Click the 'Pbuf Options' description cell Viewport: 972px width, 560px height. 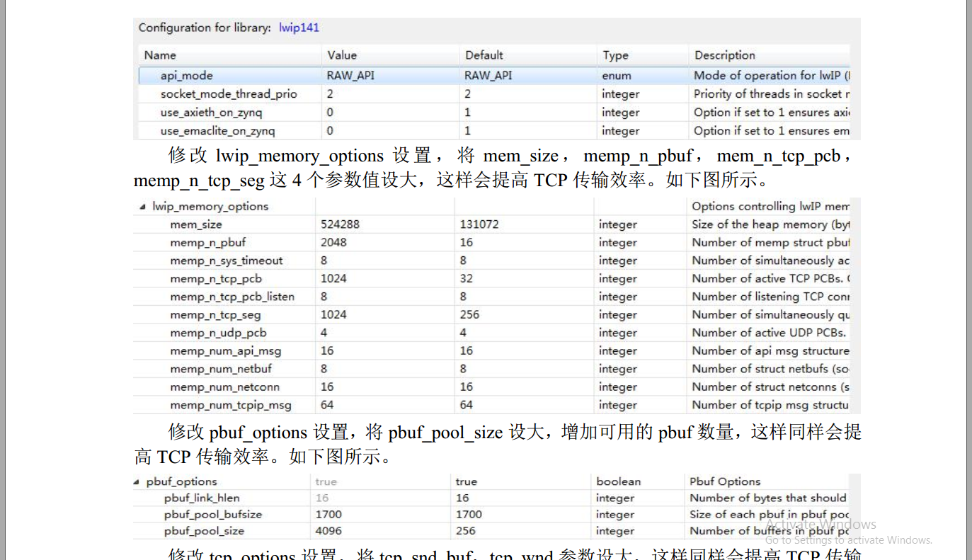(x=725, y=482)
